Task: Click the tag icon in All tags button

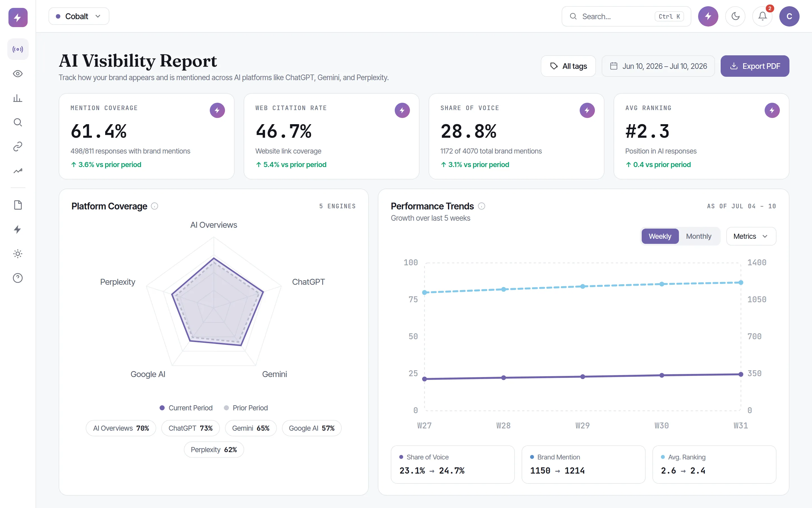Action: [554, 66]
